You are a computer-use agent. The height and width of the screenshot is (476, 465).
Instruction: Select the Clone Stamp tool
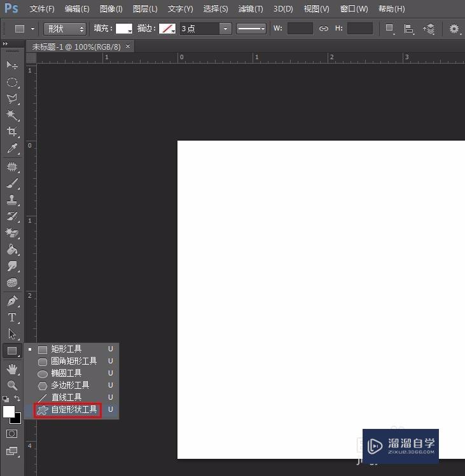(12, 200)
